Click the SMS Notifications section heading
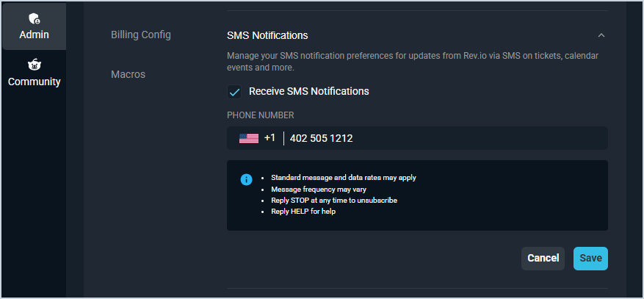 click(x=267, y=35)
